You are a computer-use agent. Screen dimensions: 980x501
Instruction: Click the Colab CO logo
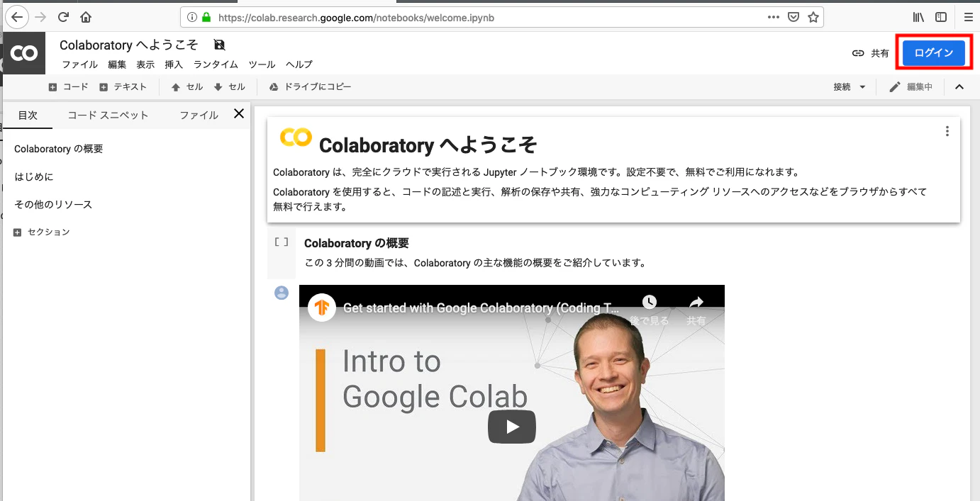(24, 53)
